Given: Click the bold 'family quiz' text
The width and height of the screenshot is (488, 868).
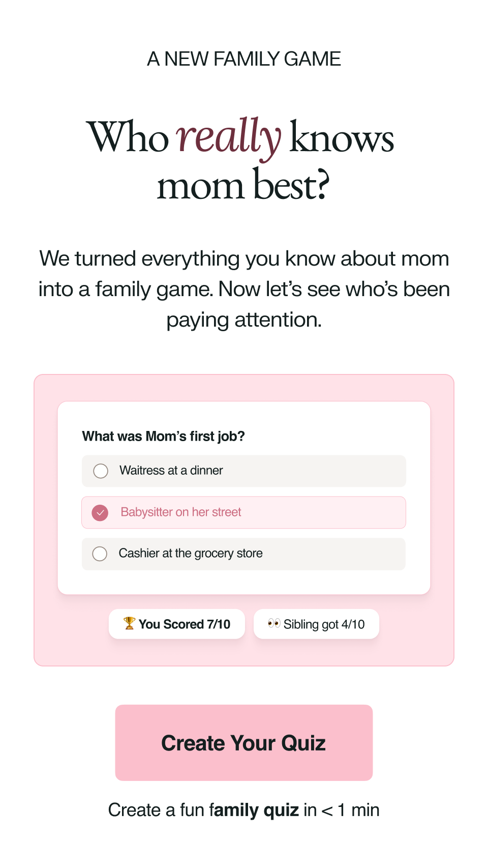Looking at the screenshot, I should (254, 810).
